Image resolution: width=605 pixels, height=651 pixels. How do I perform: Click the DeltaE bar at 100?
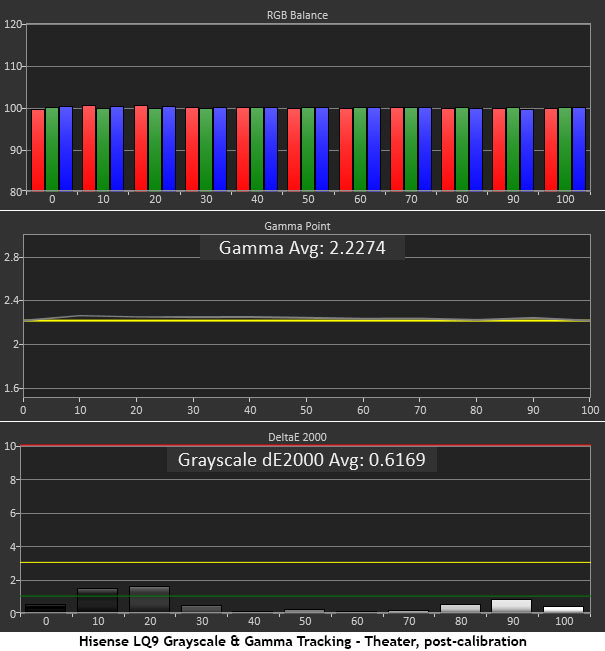[563, 609]
